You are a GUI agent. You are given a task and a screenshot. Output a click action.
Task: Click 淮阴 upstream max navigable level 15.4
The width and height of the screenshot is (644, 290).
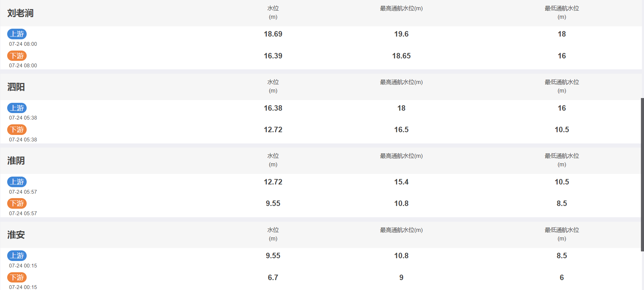[x=401, y=182]
